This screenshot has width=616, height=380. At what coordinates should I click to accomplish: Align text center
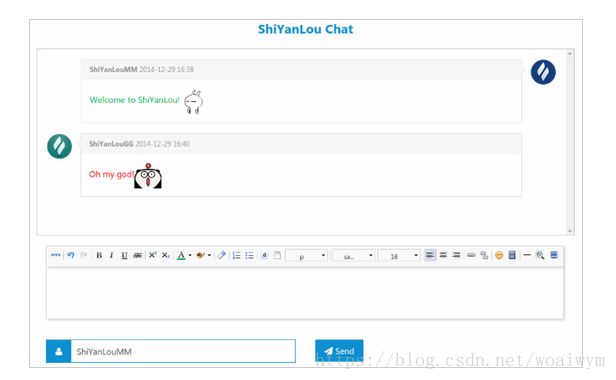click(x=443, y=255)
